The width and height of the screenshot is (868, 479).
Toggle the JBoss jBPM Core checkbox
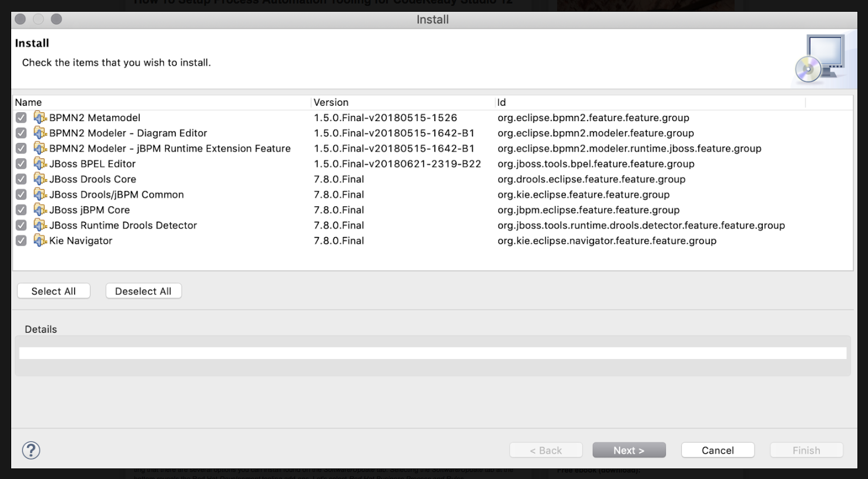pos(21,209)
